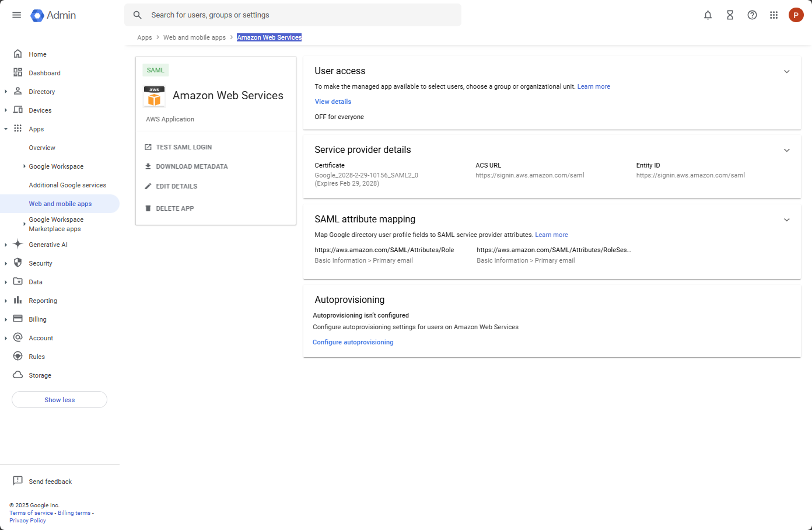Open the Privacy Policy link
The image size is (812, 530).
click(x=27, y=521)
